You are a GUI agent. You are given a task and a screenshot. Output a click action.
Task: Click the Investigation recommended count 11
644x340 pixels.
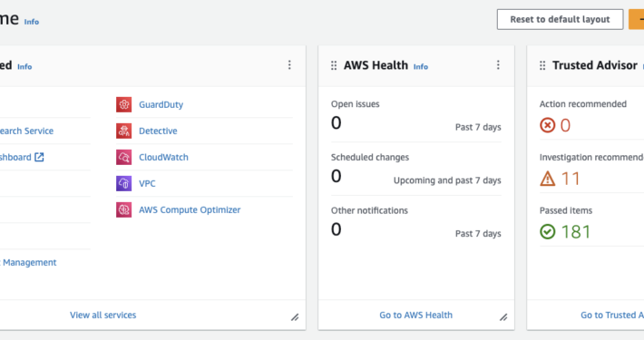coord(571,179)
